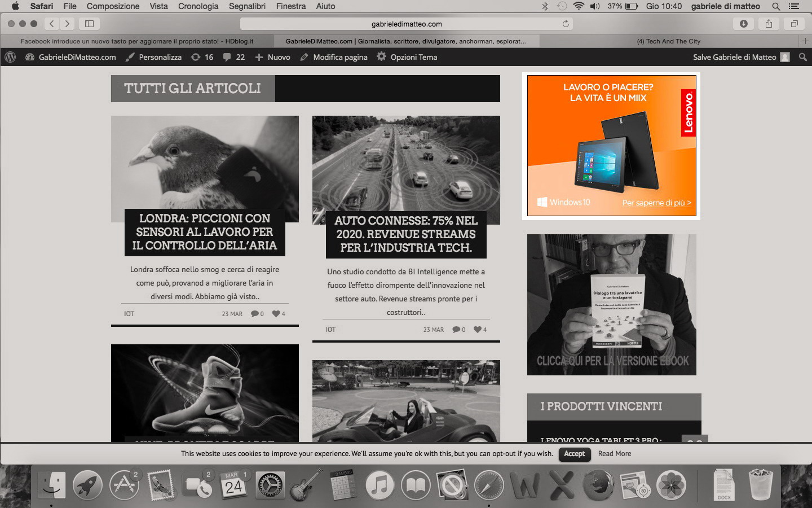Screen dimensions: 812x508
Task: Open the Nike sneaker article thumbnail
Action: tap(205, 392)
